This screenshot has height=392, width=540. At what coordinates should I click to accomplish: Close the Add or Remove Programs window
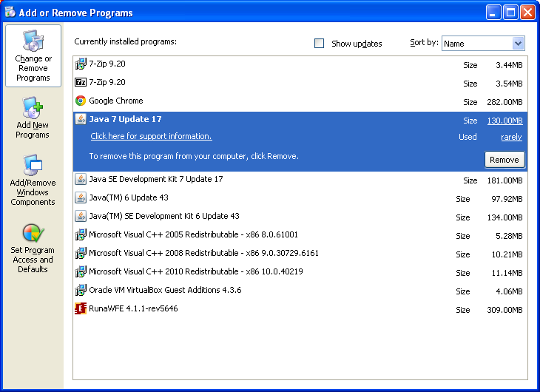click(x=527, y=13)
